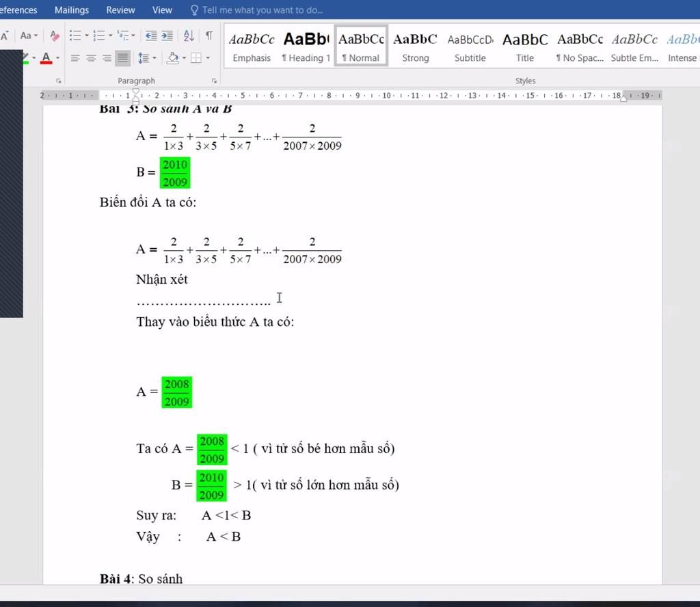
Task: Expand the Change Case dropdown arrow
Action: (x=36, y=36)
